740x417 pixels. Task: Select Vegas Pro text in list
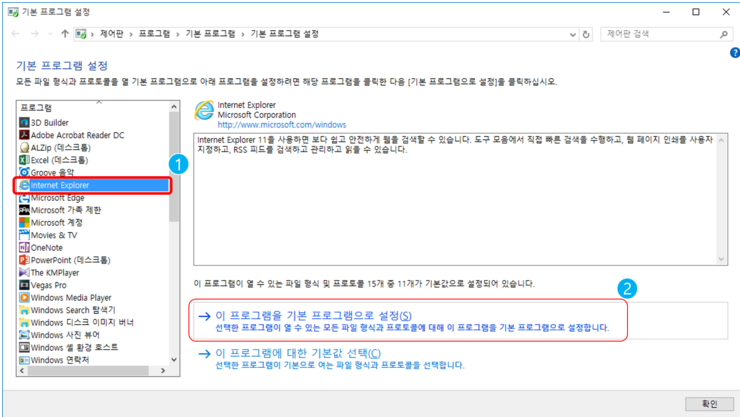49,285
